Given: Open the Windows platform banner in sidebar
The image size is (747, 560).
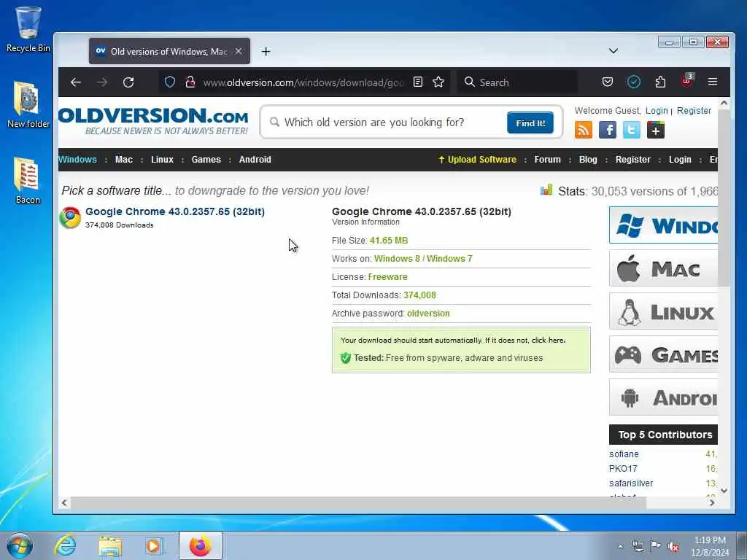Looking at the screenshot, I should [663, 225].
